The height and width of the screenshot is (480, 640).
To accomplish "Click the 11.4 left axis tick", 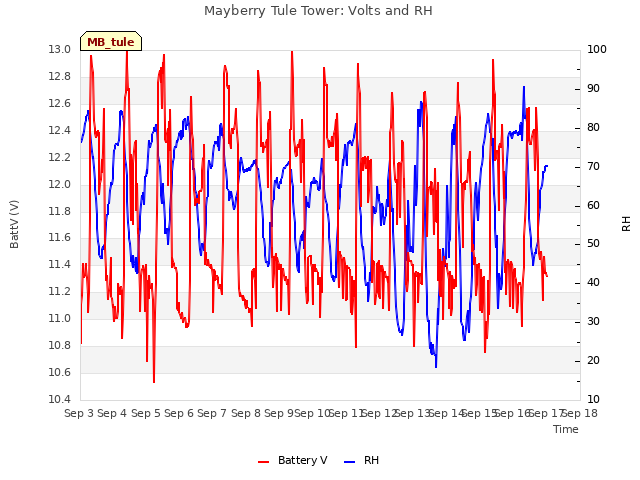I will 59,264.
